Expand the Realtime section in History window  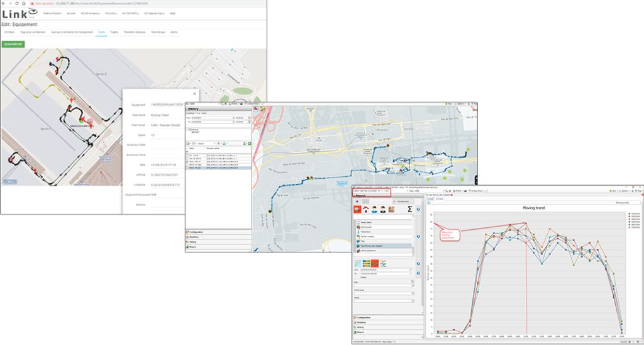(x=218, y=237)
